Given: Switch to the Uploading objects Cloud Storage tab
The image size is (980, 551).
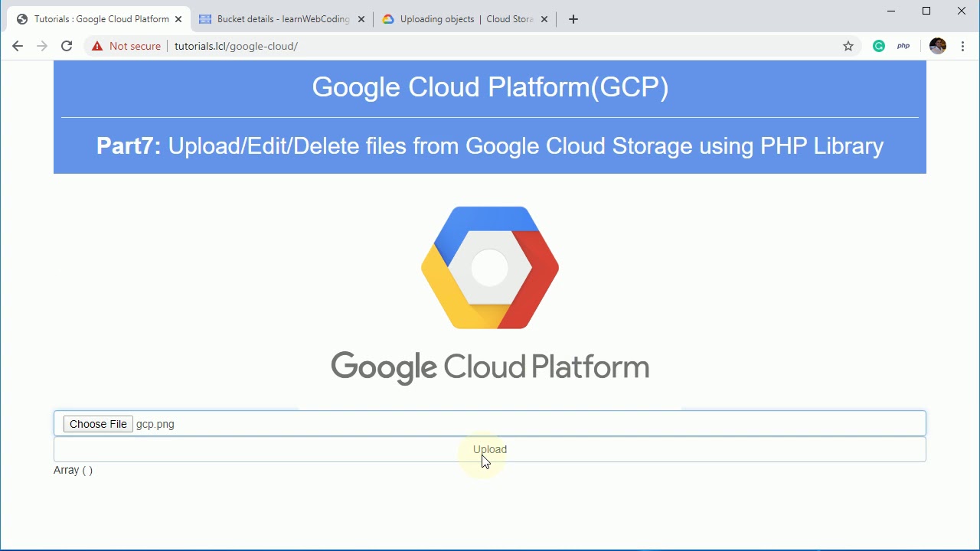Looking at the screenshot, I should (x=465, y=19).
